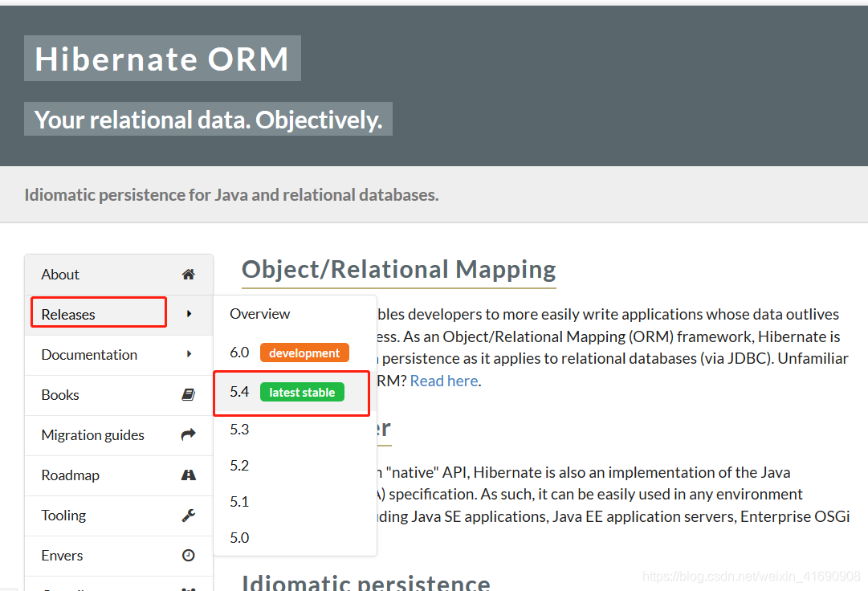This screenshot has width=868, height=591.
Task: Follow the Read here link
Action: tap(444, 381)
